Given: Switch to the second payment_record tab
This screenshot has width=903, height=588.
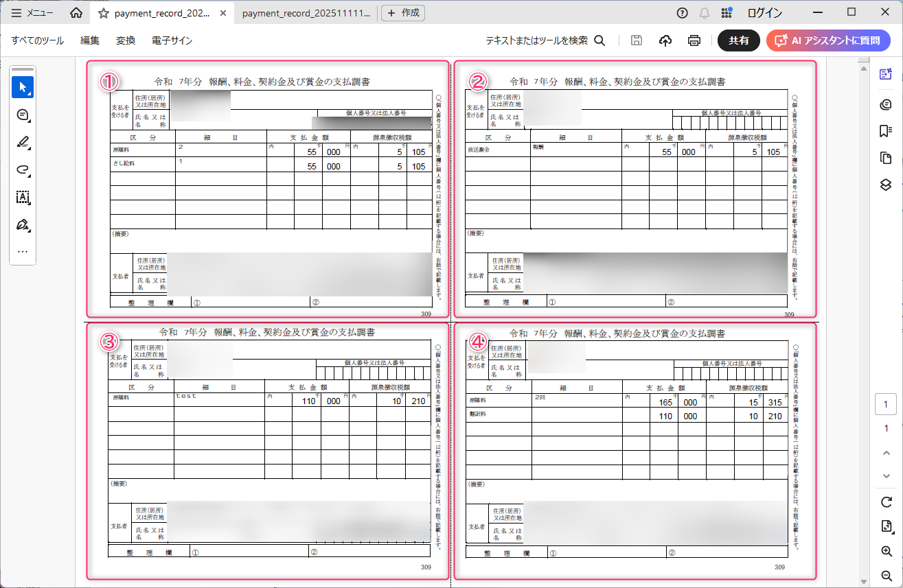Looking at the screenshot, I should point(306,13).
